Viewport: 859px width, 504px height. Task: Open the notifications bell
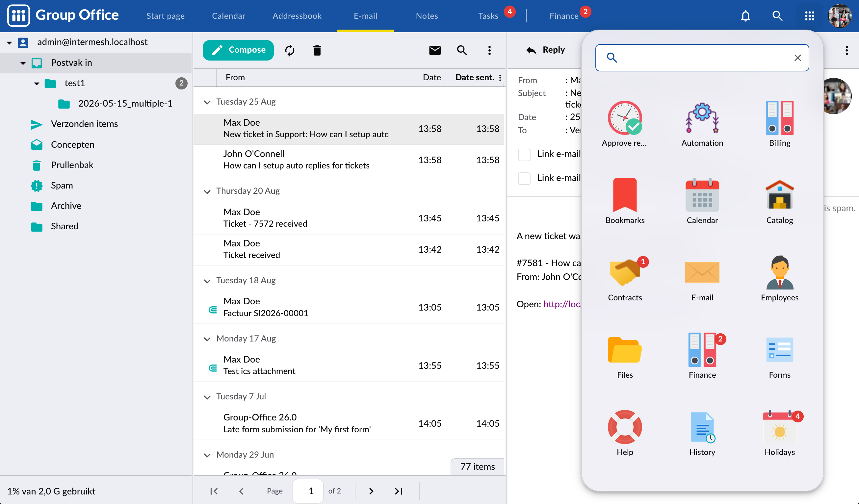[745, 16]
